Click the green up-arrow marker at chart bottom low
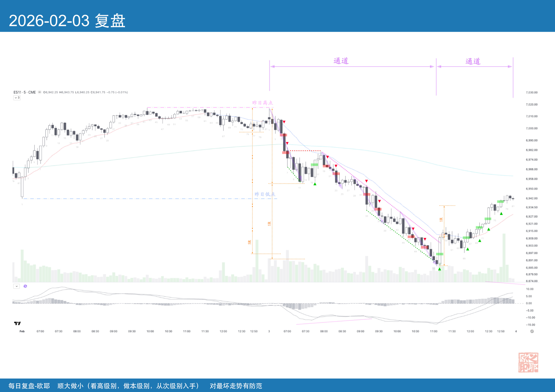 (440, 269)
